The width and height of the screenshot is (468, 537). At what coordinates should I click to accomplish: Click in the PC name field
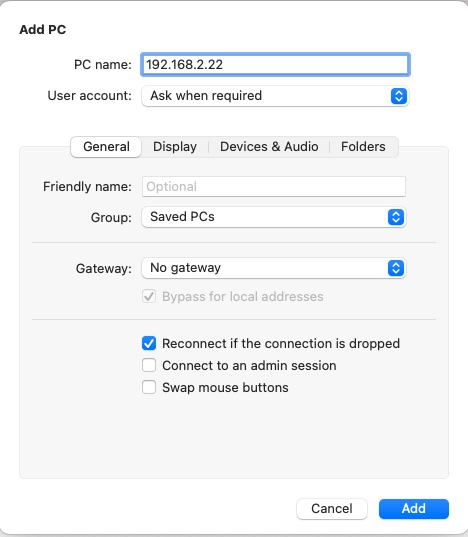[275, 64]
